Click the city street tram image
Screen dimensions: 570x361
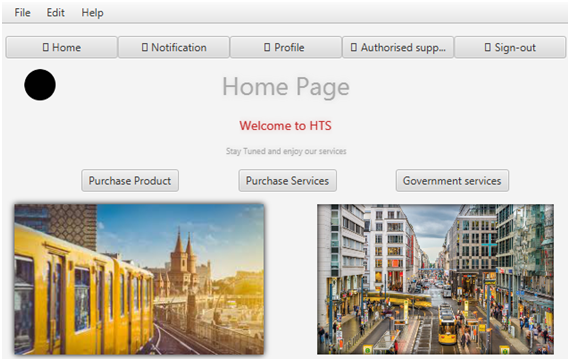point(435,279)
